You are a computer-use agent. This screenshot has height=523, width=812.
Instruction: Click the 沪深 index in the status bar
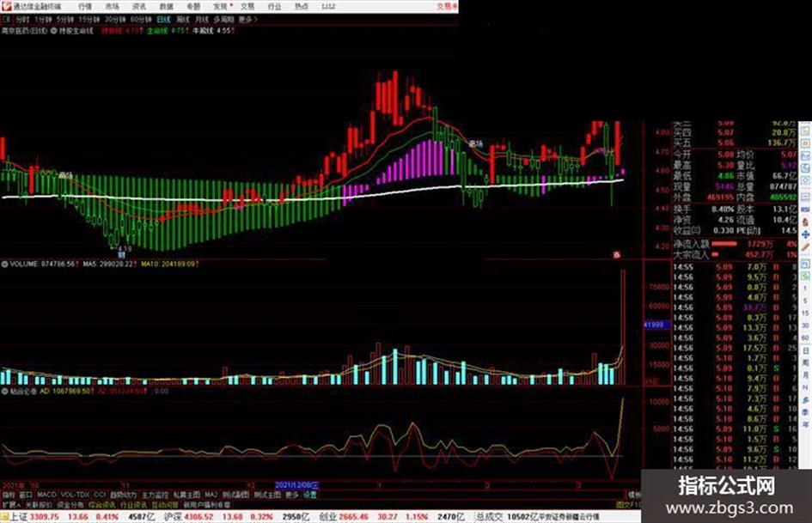tap(174, 517)
